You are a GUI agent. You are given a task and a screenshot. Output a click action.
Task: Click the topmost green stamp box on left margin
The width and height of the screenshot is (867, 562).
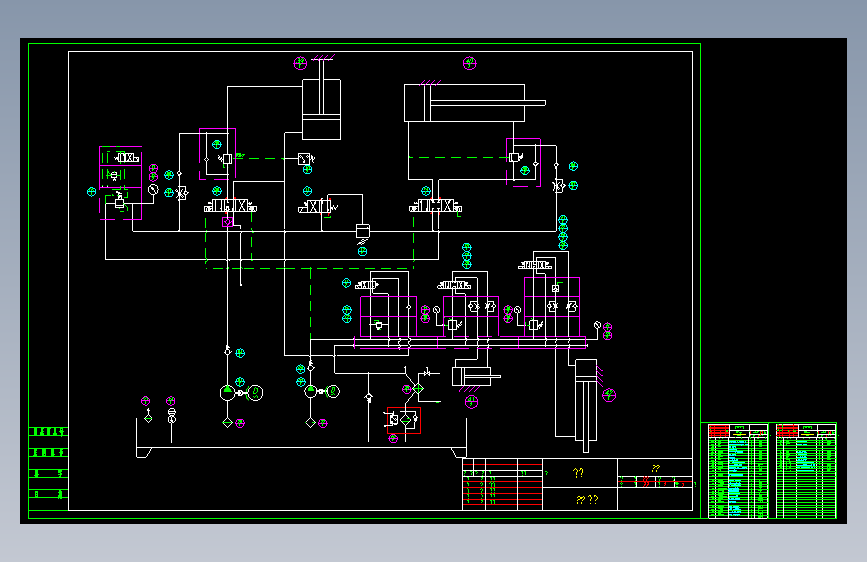coord(49,431)
